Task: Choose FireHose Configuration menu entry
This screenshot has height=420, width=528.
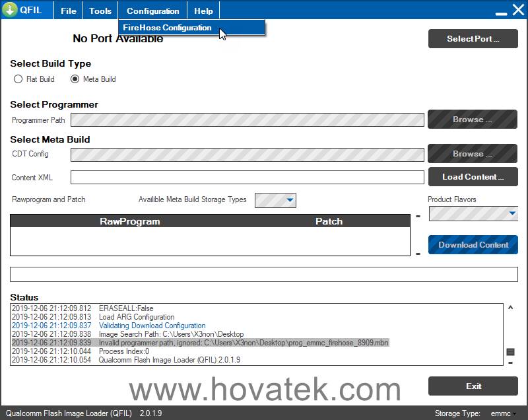Action: pos(191,28)
